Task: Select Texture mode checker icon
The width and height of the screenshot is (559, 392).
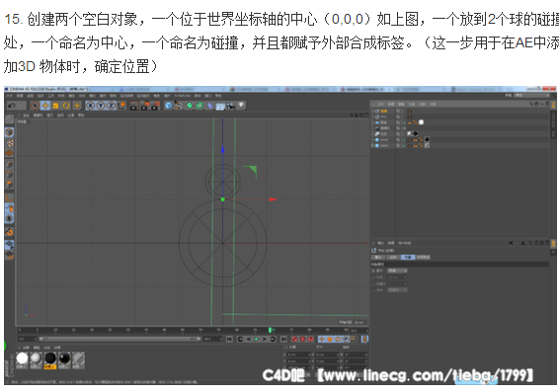Action: (x=10, y=143)
